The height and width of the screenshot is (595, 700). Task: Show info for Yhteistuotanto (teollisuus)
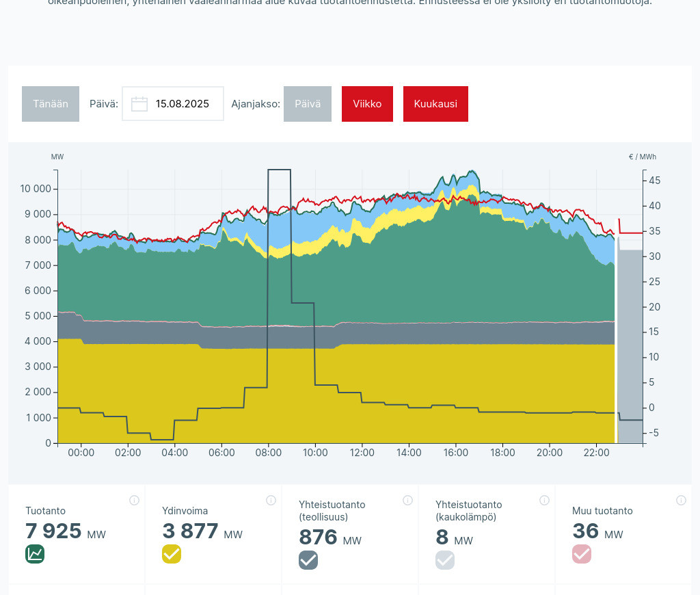coord(407,501)
